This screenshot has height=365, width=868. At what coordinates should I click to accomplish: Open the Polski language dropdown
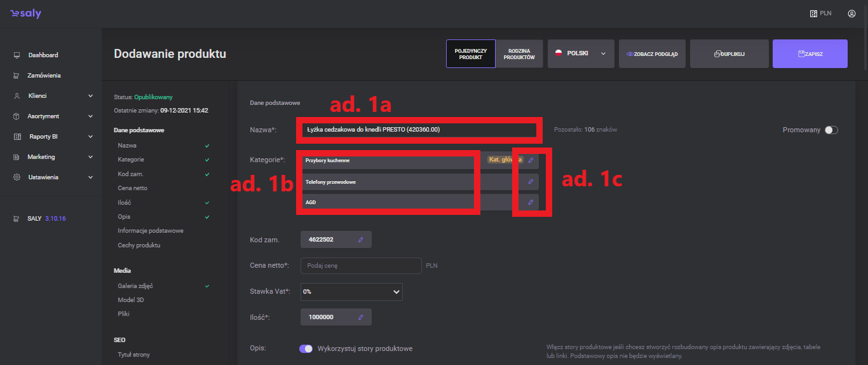(x=581, y=54)
